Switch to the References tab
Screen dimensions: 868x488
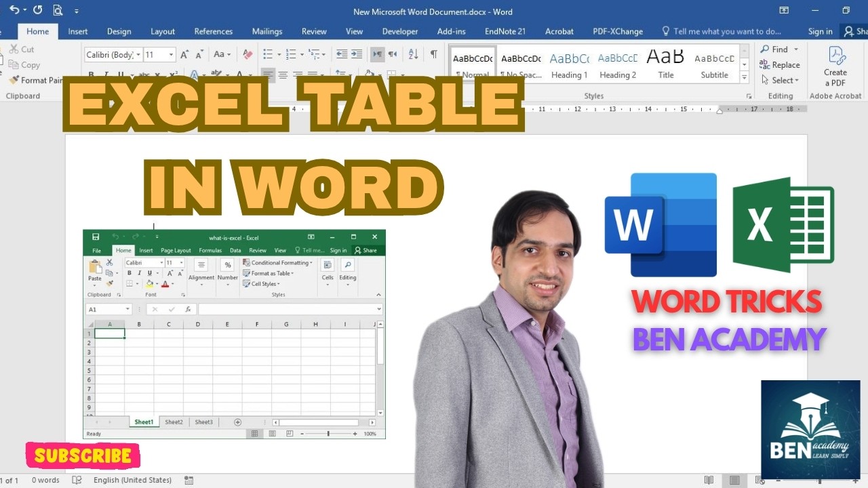coord(214,31)
